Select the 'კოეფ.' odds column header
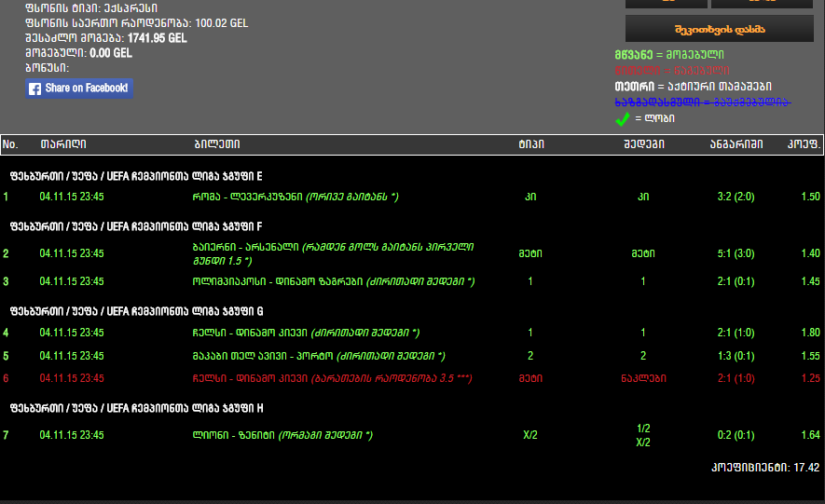 [804, 144]
